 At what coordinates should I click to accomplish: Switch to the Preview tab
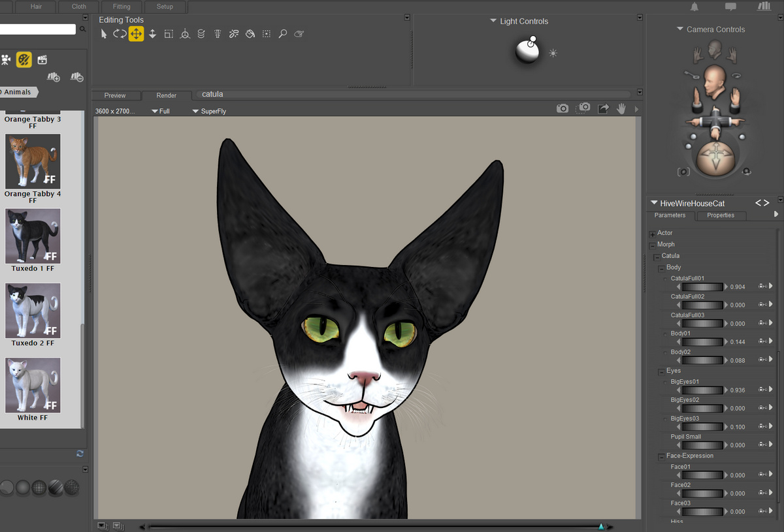point(115,96)
